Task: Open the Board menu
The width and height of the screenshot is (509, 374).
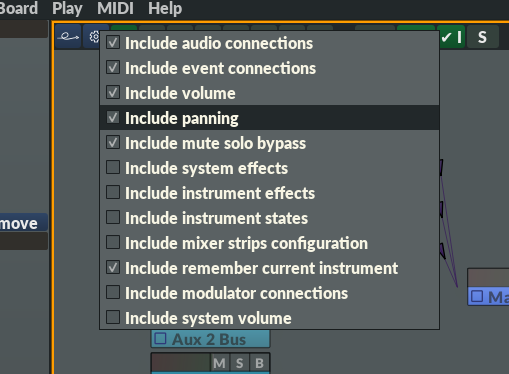Action: pos(18,8)
